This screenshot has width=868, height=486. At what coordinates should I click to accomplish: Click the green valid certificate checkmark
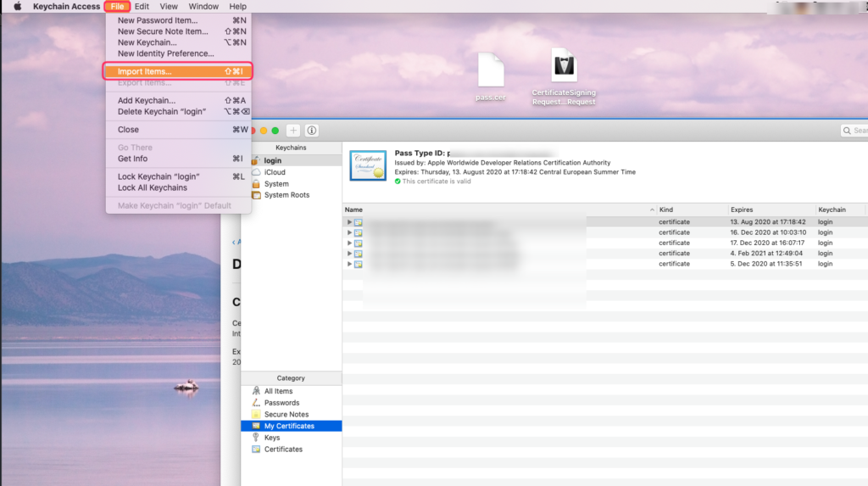coord(398,182)
